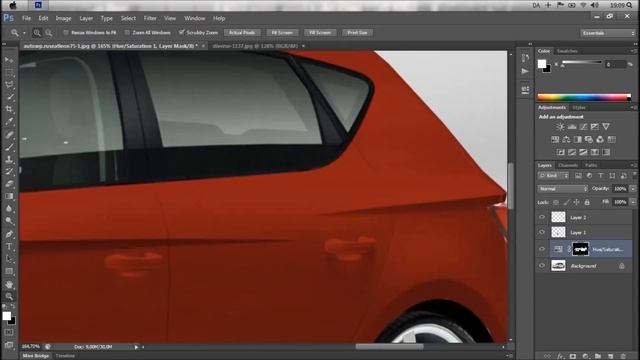
Task: Add a Brightness/Contrast adjustment
Action: point(560,127)
